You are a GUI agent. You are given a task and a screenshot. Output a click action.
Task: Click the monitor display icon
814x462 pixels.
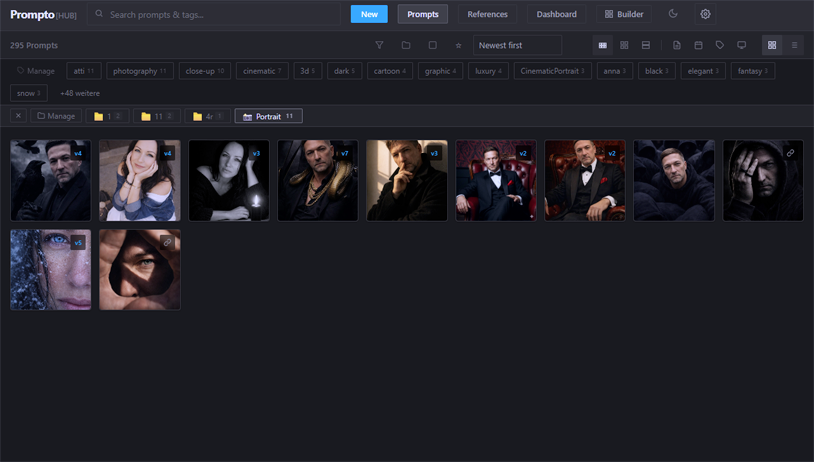[741, 45]
